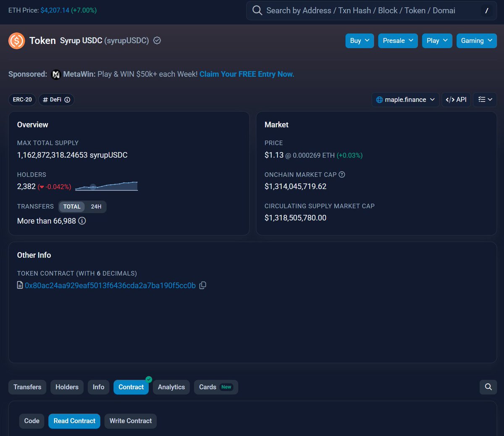Screen dimensions: 504x436
Task: Open the Buy dropdown
Action: point(360,41)
